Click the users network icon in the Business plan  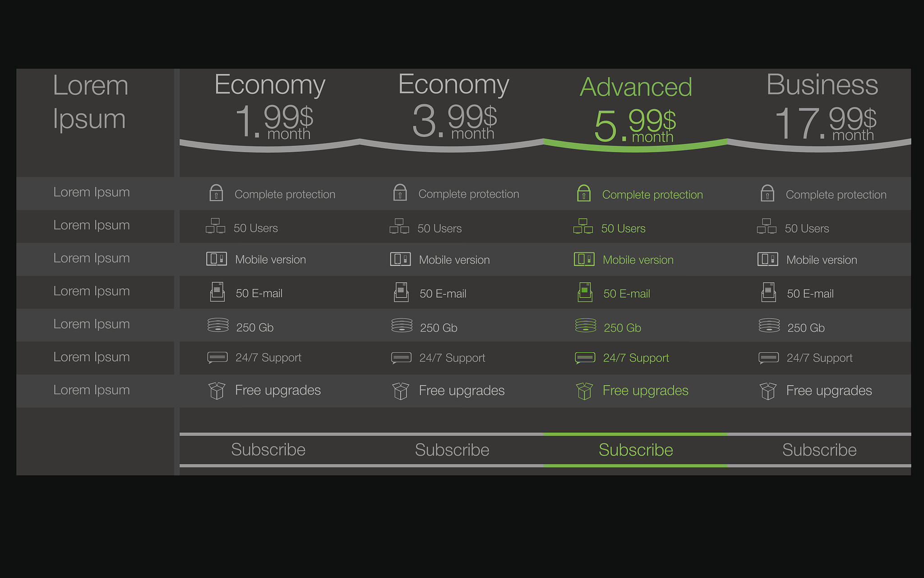tap(767, 226)
